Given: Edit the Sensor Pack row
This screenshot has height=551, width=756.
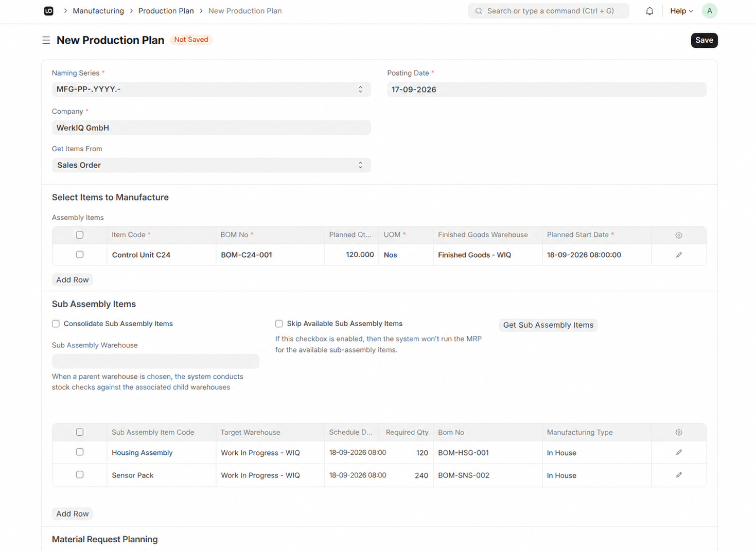Looking at the screenshot, I should point(679,475).
